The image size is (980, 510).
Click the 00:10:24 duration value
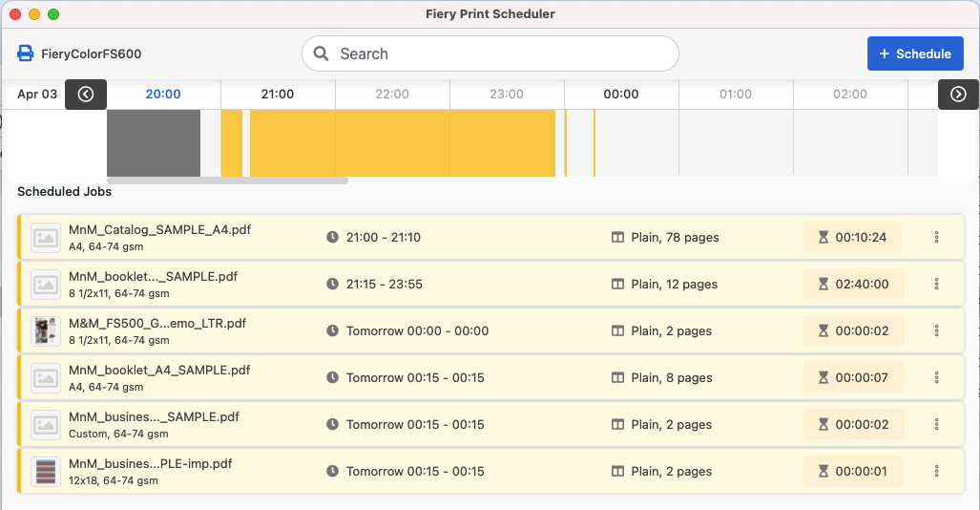(x=861, y=237)
